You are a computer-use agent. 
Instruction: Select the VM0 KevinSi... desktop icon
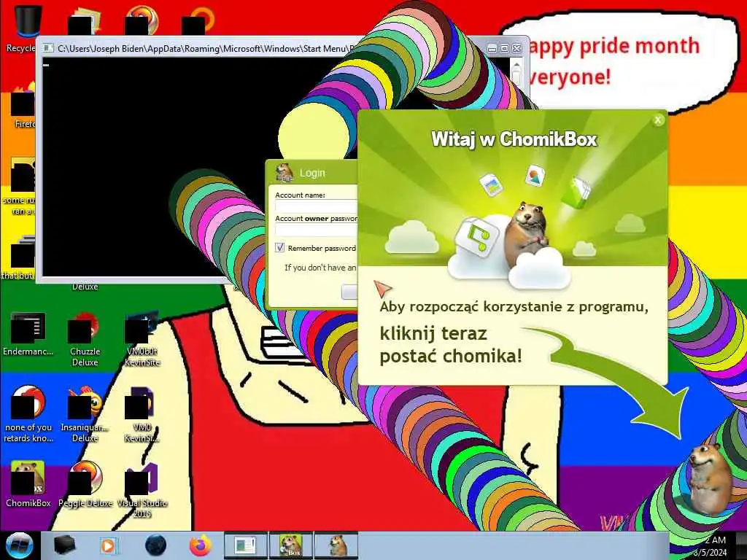142,414
